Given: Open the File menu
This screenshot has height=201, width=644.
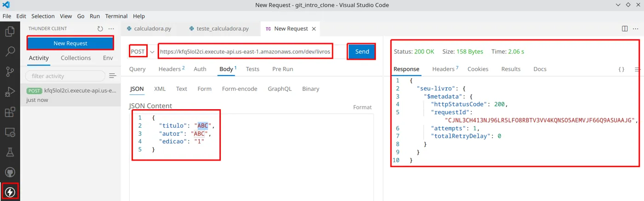Looking at the screenshot, I should (7, 16).
